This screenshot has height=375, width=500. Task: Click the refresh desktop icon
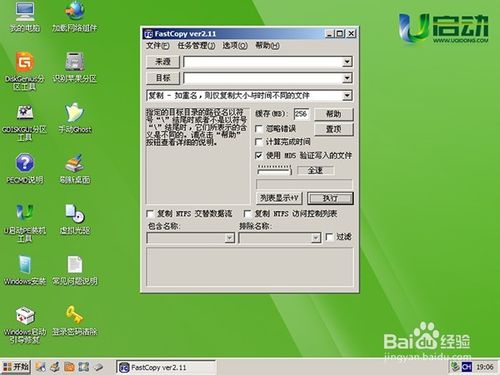[74, 168]
